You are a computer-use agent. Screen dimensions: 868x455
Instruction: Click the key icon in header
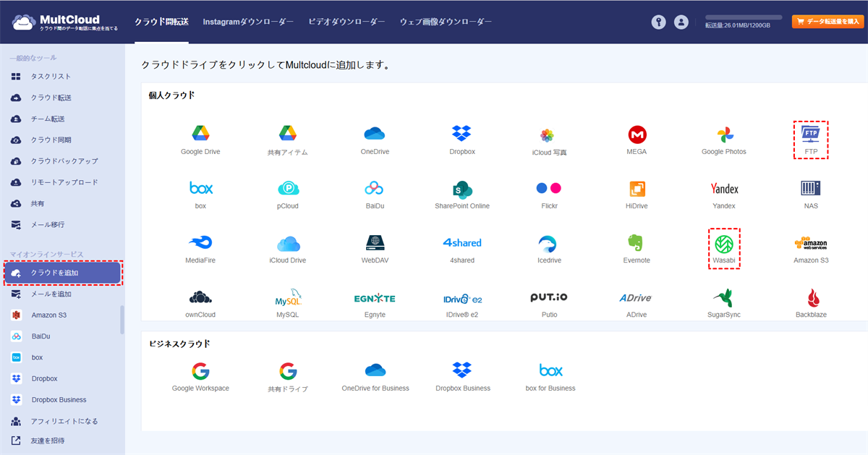coord(658,22)
